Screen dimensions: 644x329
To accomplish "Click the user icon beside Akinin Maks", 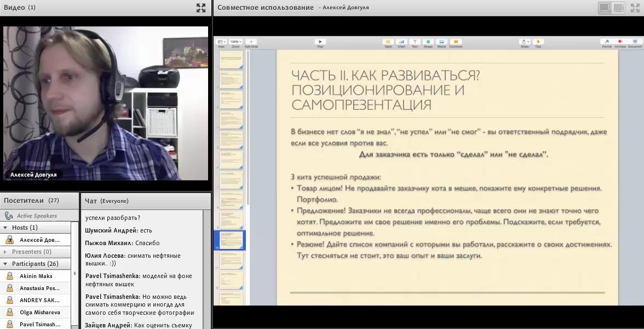I will [x=9, y=276].
